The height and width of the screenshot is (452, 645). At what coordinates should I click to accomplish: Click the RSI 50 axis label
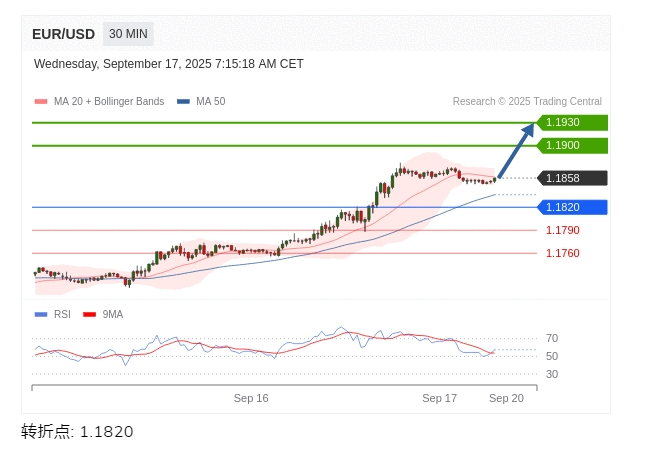(x=552, y=356)
